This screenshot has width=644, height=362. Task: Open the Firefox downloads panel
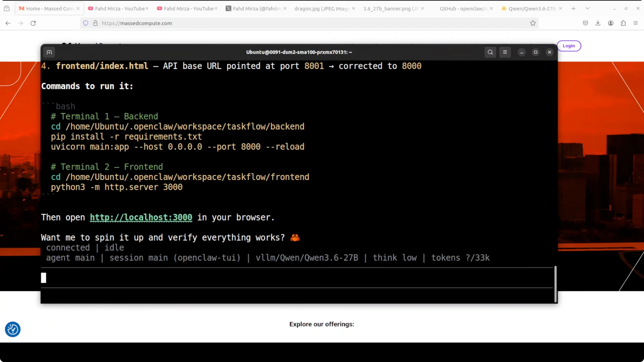click(598, 23)
